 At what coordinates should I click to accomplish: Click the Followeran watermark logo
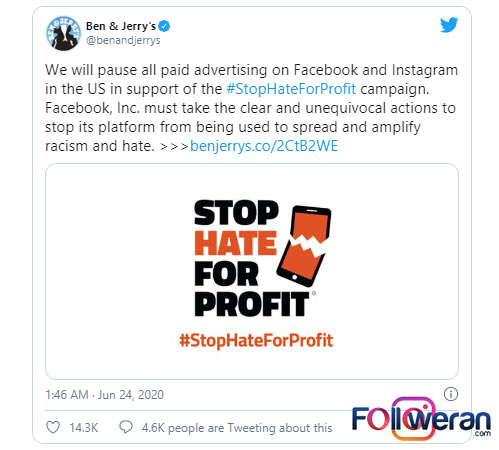tap(421, 419)
